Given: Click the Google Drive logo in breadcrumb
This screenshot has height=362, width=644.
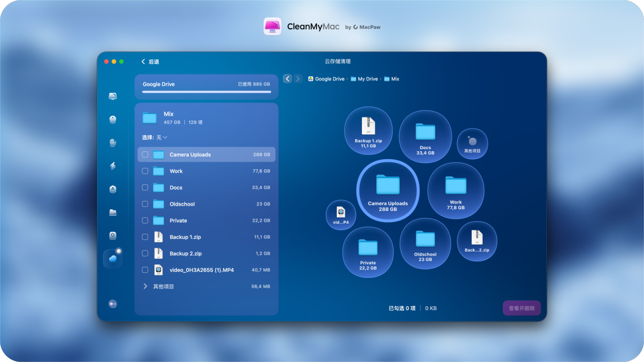Looking at the screenshot, I should [311, 79].
